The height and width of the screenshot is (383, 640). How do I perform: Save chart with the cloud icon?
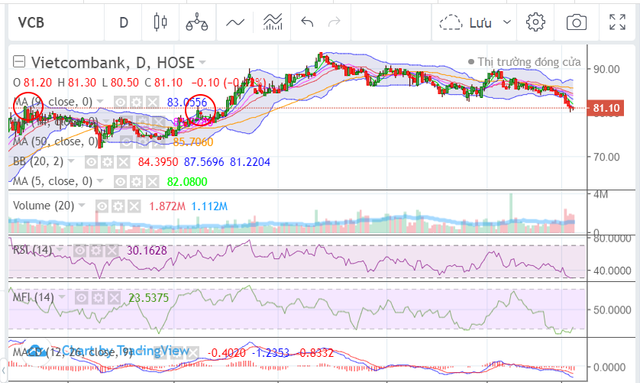tap(451, 22)
